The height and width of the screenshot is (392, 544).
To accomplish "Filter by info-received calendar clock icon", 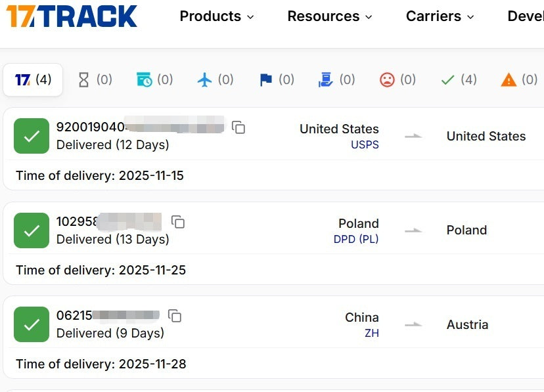I will [x=155, y=79].
